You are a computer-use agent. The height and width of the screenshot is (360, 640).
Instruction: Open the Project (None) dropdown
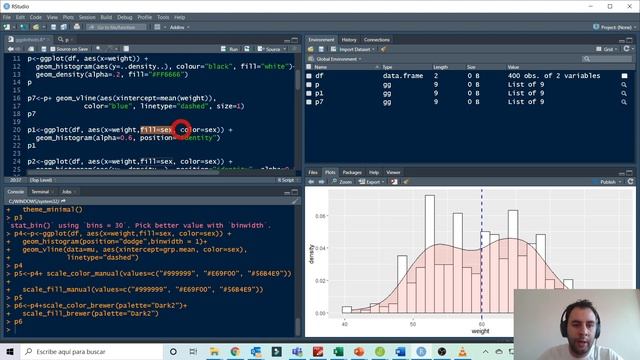coord(615,27)
